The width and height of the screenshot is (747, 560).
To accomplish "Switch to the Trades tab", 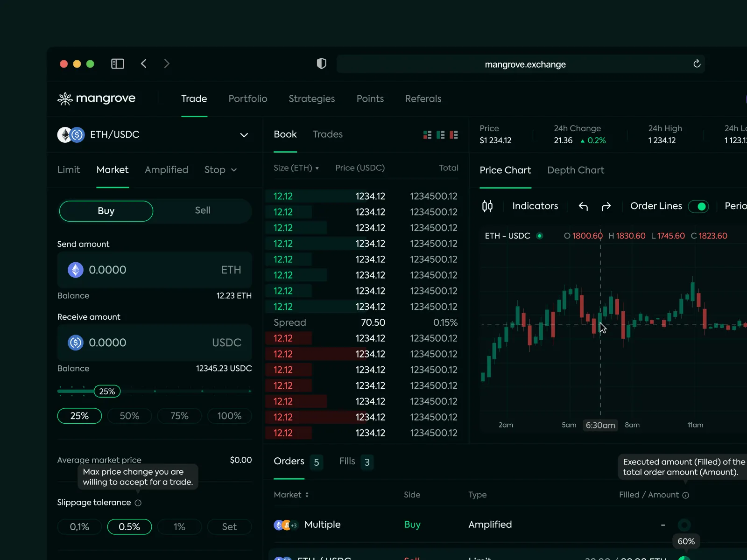I will click(x=328, y=134).
